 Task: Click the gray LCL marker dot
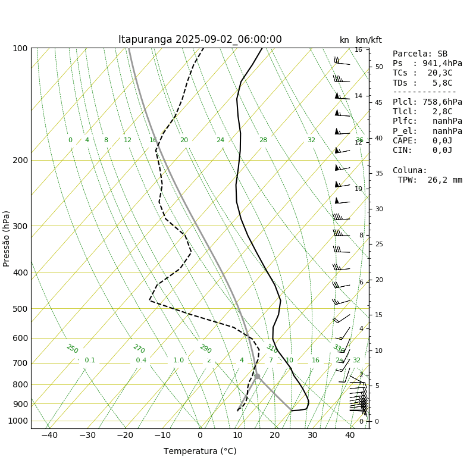pyautogui.click(x=257, y=377)
